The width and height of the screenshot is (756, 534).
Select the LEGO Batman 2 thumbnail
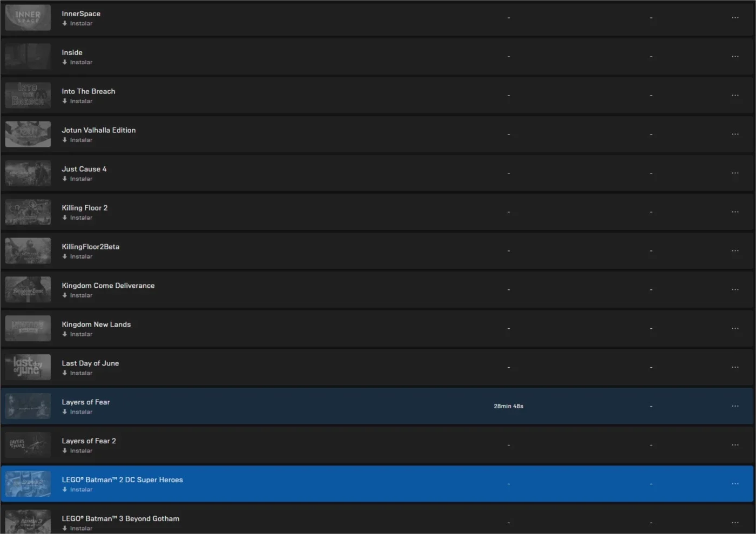(28, 484)
